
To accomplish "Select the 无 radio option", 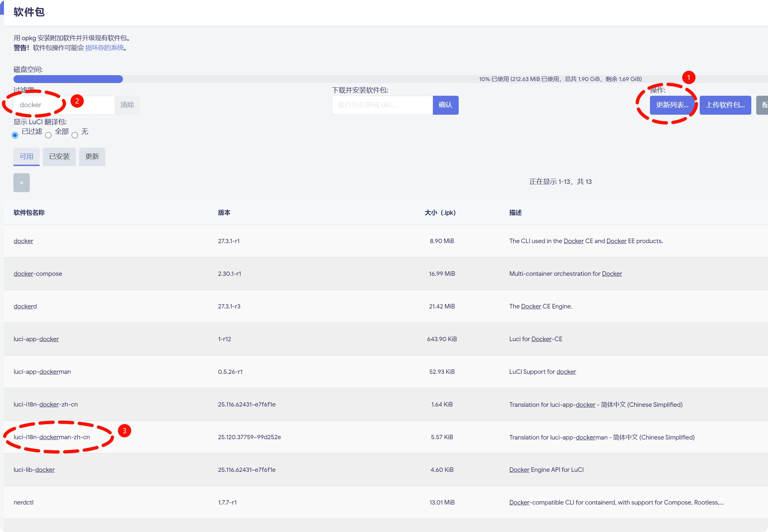I will (75, 135).
